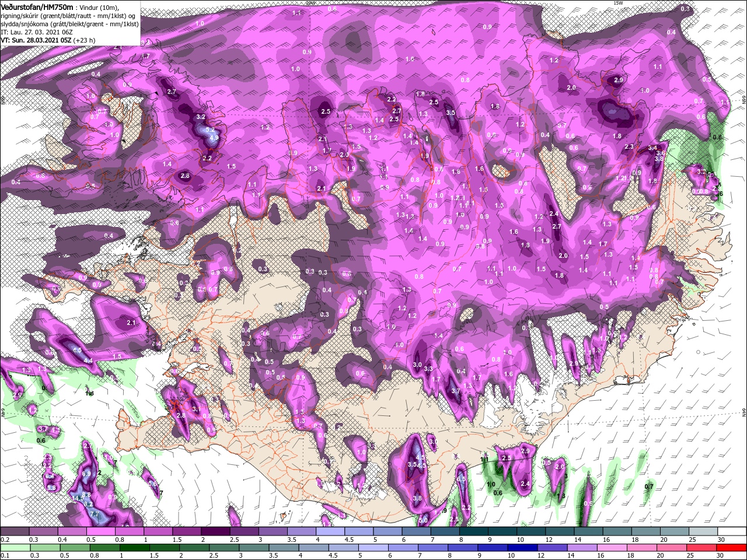Click bottom legend dark green swatch starting at 1
747x560 pixels.
134,548
